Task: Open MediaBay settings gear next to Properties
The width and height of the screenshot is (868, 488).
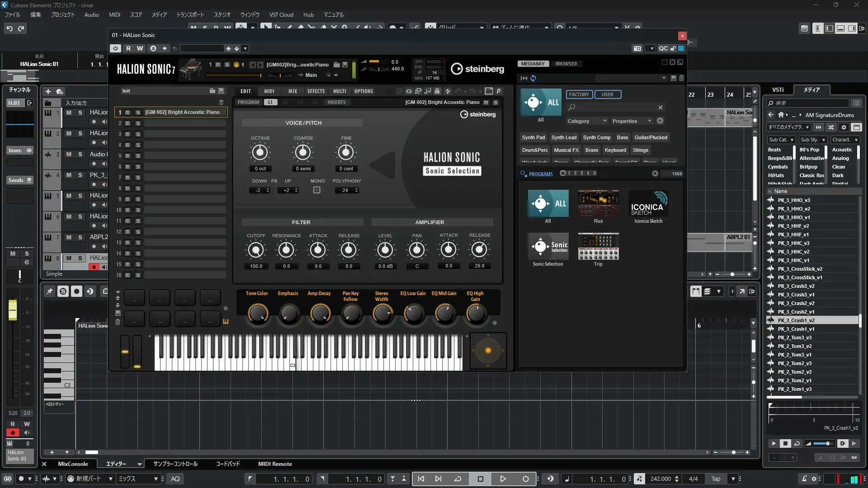Action: [660, 121]
